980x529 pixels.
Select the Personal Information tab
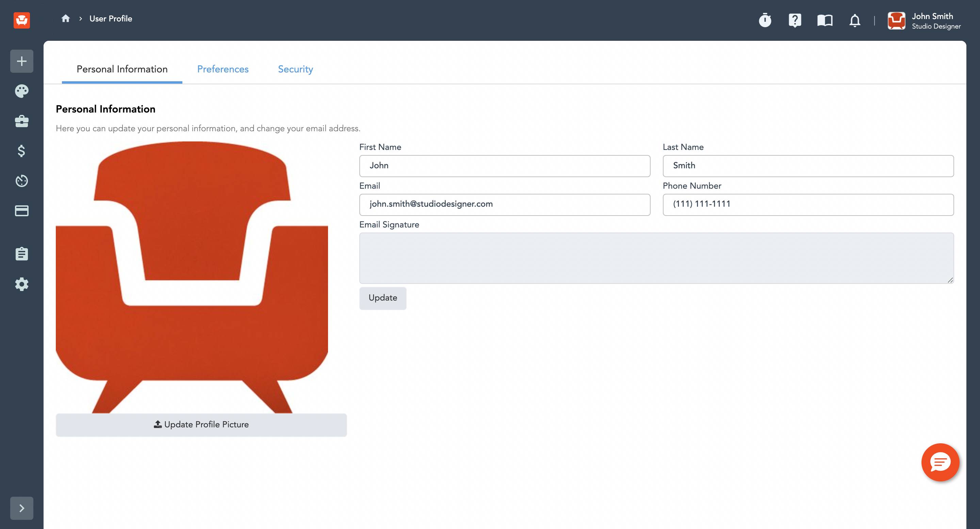122,69
